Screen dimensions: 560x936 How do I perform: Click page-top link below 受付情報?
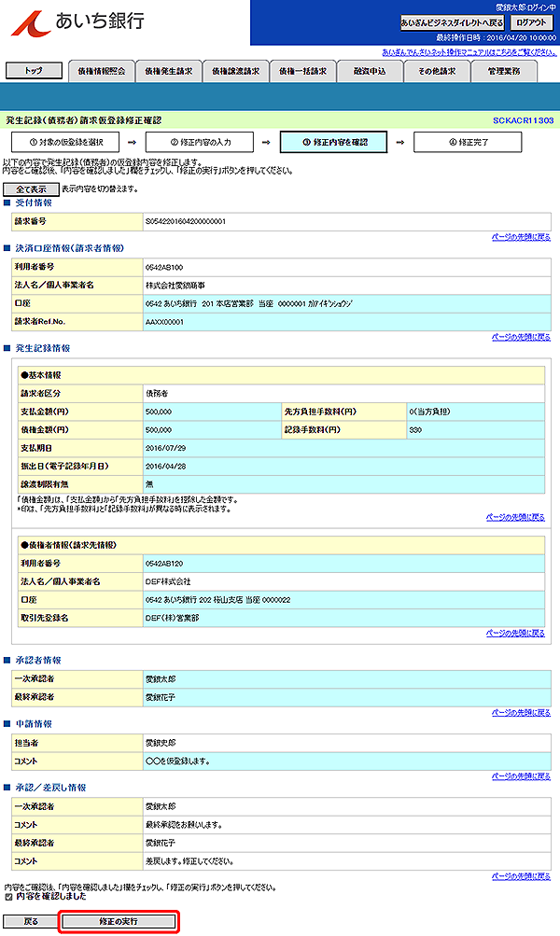521,237
